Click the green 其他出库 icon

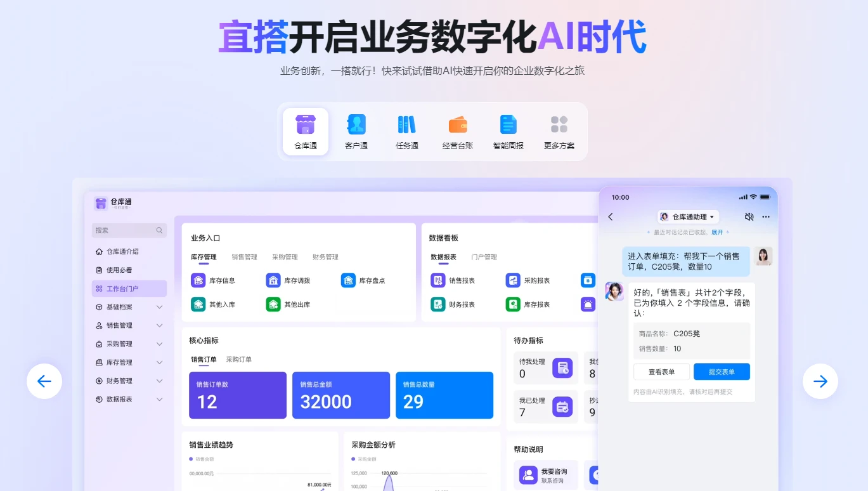coord(273,304)
